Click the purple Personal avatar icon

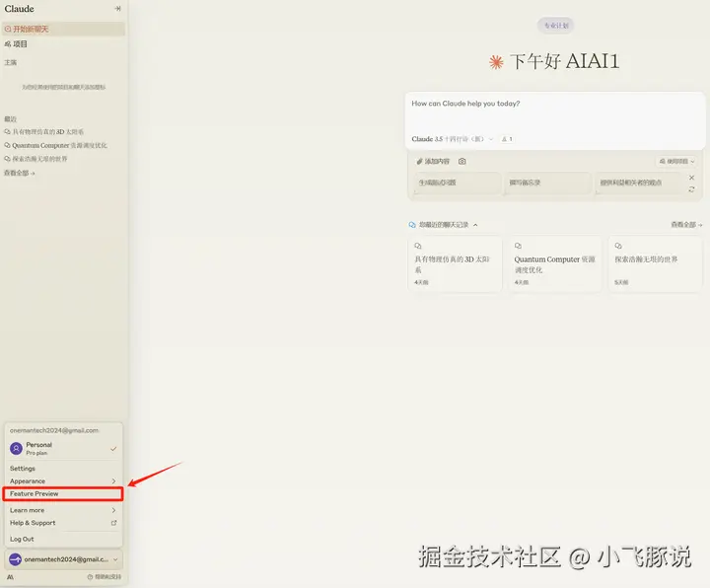16,449
